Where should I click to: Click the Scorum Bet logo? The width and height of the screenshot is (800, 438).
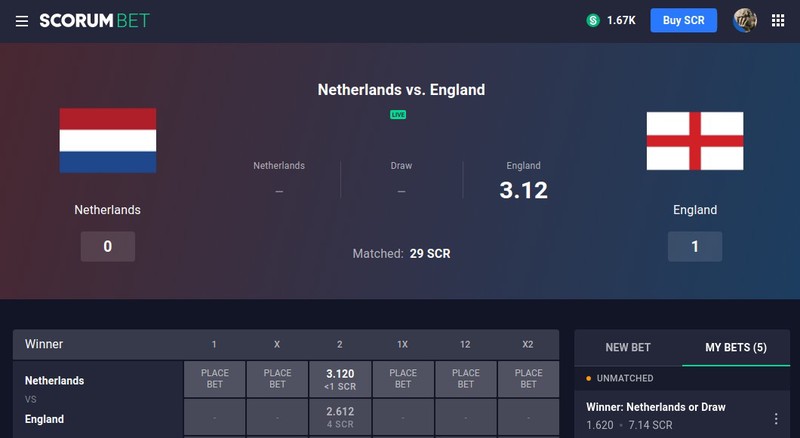coord(94,20)
